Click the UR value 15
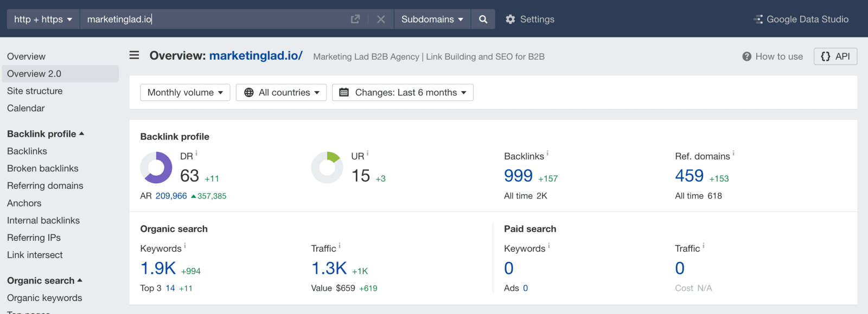868x314 pixels. pos(361,176)
